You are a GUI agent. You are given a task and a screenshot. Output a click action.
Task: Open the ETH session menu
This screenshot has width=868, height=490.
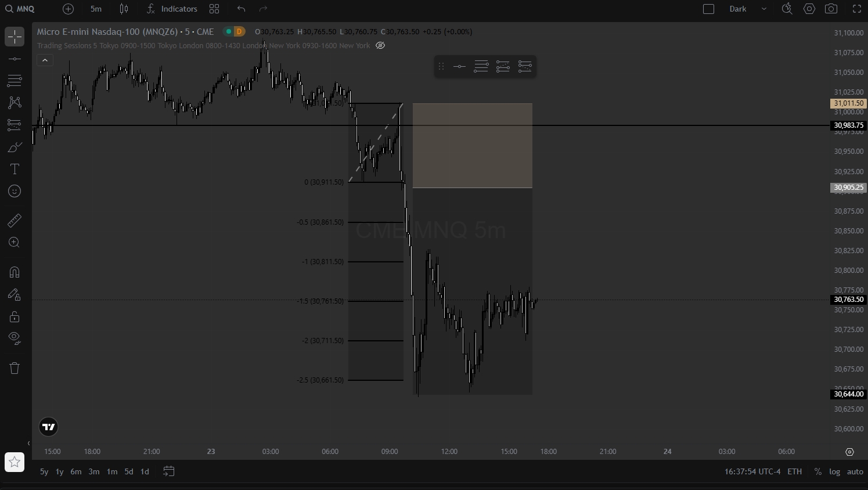click(x=795, y=471)
